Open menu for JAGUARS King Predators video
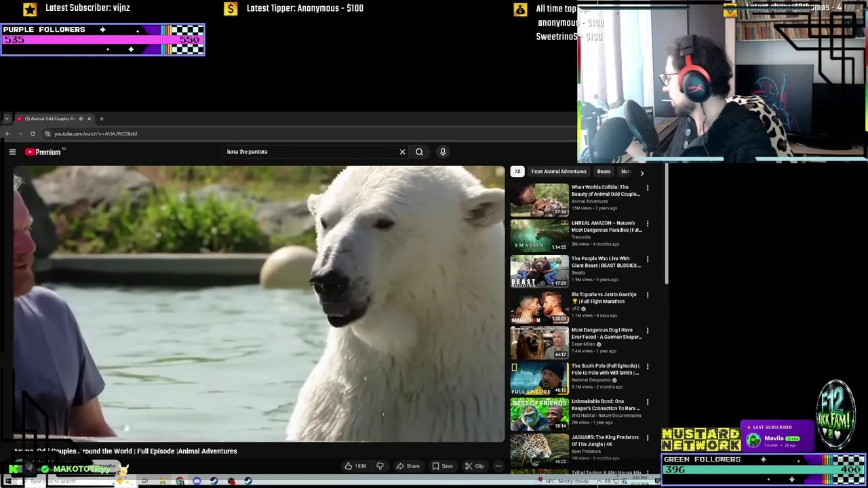The width and height of the screenshot is (868, 488). 647,438
